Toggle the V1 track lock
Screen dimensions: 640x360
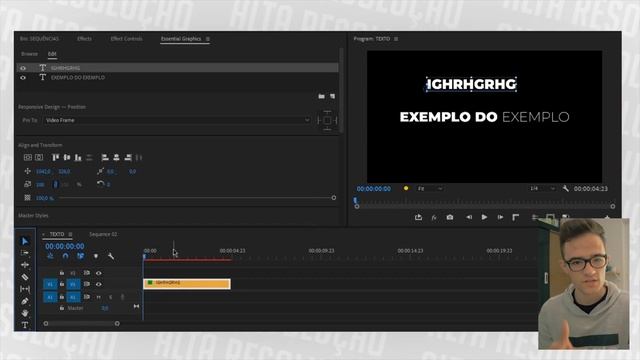pos(62,284)
